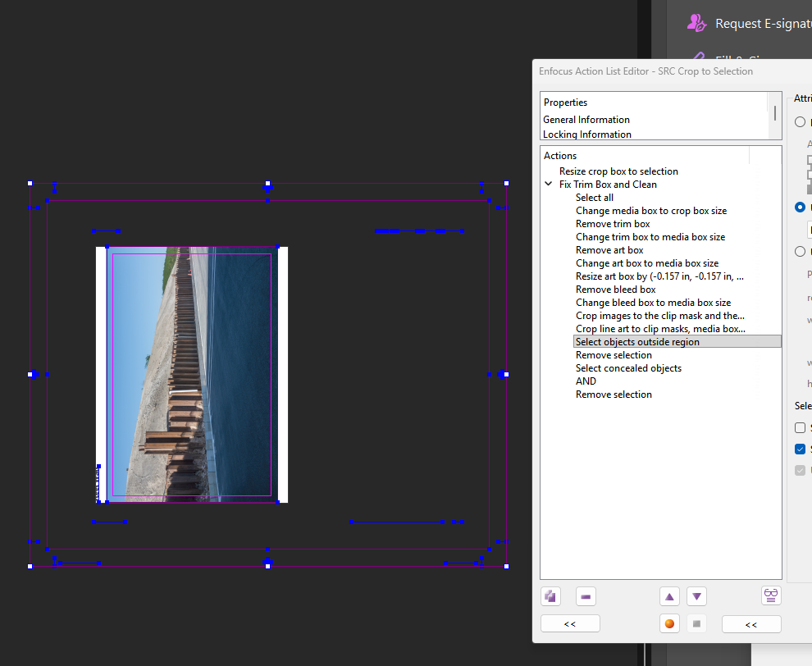Select Crop line art to clip masks action
This screenshot has width=812, height=666.
pyautogui.click(x=661, y=329)
